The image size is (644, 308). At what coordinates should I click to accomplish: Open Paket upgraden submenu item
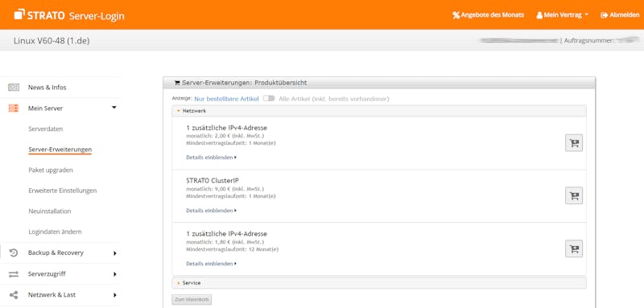click(51, 170)
